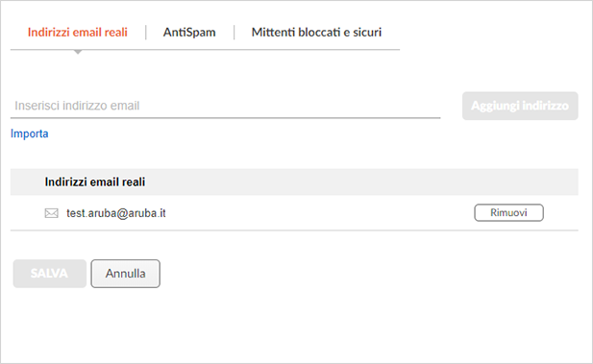The width and height of the screenshot is (593, 364).
Task: Select the Indirizzi email reali tab
Action: click(78, 33)
